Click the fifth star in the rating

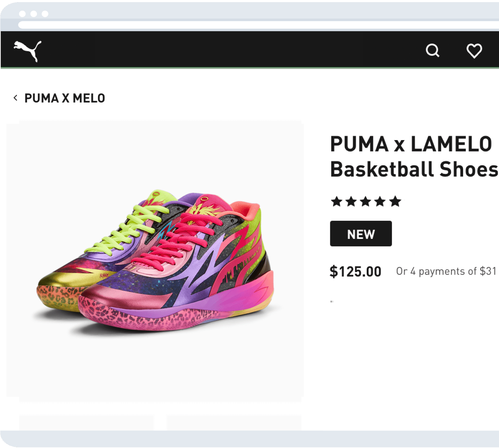coord(395,202)
